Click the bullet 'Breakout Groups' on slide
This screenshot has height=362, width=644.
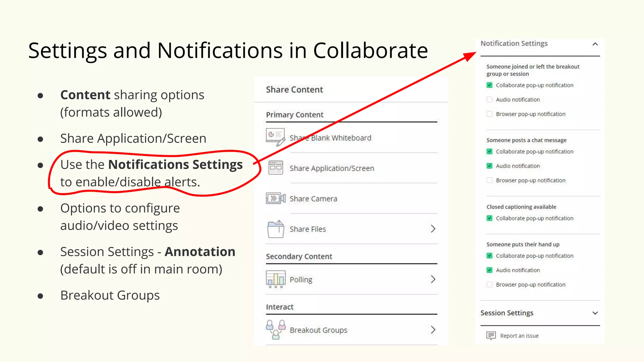click(x=110, y=295)
